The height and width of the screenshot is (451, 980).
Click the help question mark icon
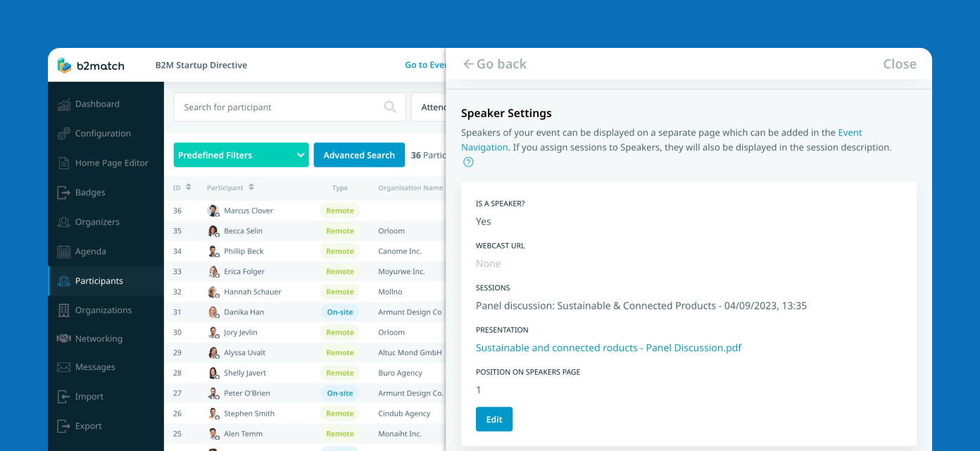pyautogui.click(x=468, y=162)
